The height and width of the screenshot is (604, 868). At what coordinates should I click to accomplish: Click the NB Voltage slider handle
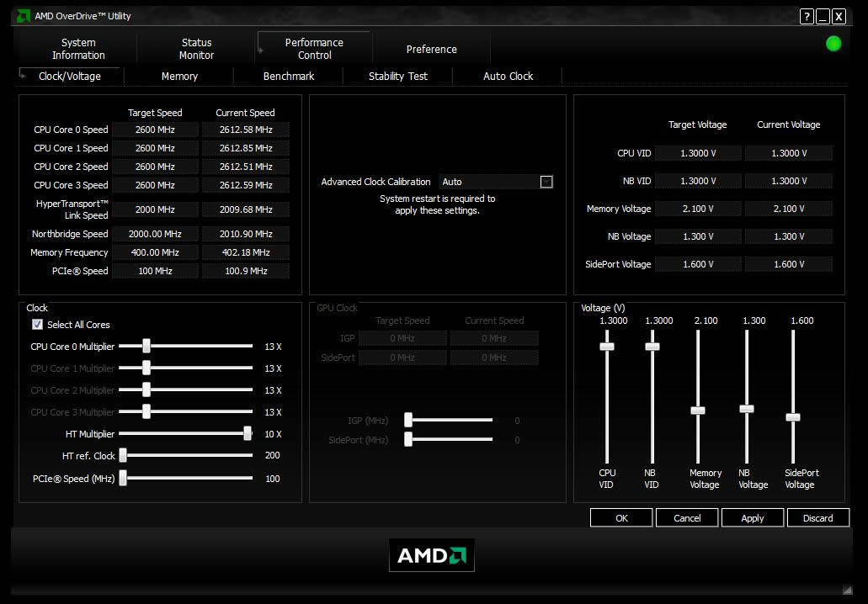pyautogui.click(x=746, y=409)
